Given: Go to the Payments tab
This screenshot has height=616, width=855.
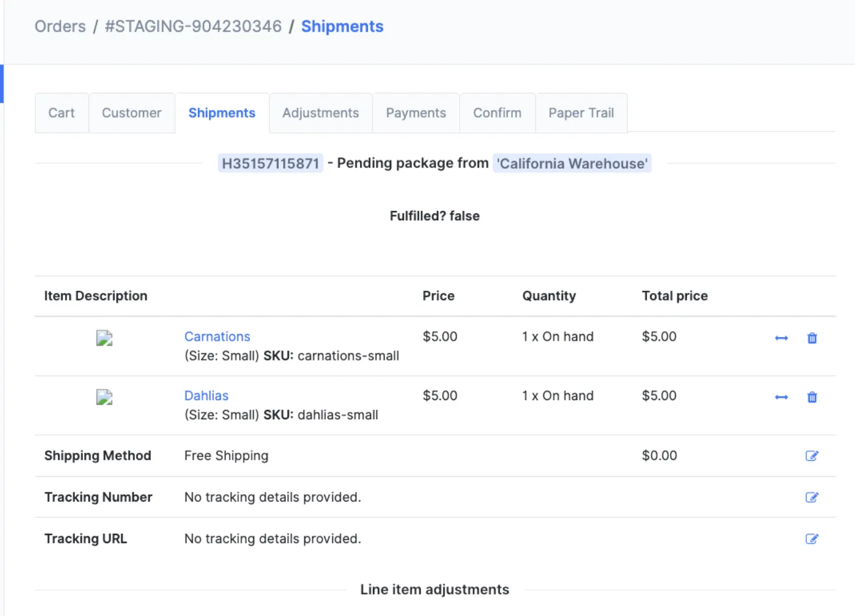Looking at the screenshot, I should 416,113.
